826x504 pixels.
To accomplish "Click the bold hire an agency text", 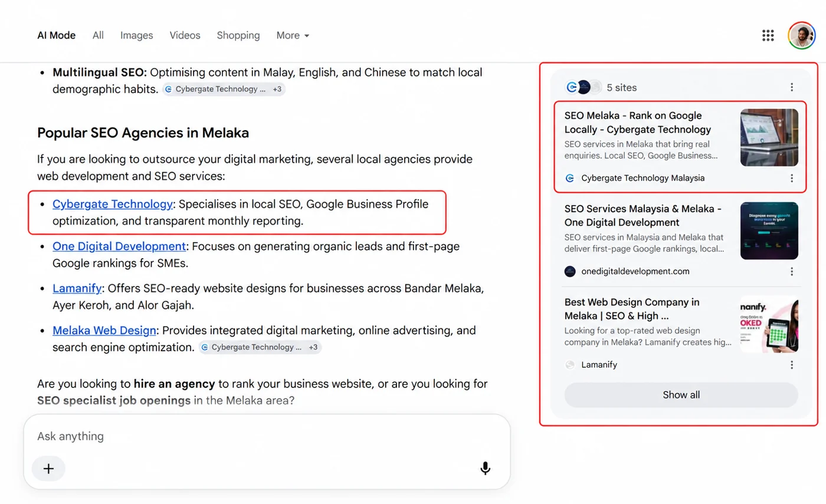I will 174,384.
